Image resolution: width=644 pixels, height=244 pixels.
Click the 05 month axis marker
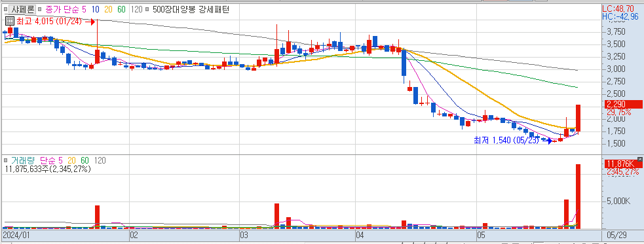coord(482,235)
